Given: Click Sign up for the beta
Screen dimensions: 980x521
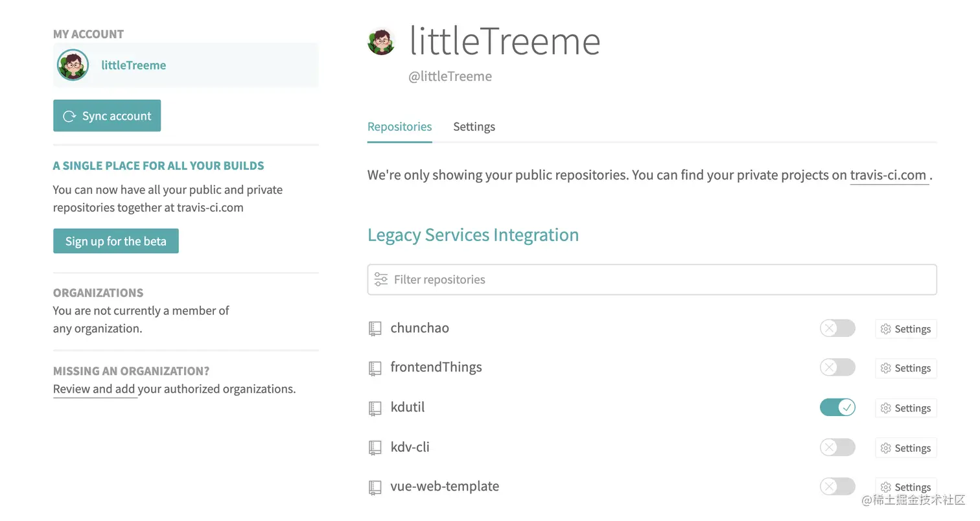Looking at the screenshot, I should [x=115, y=241].
